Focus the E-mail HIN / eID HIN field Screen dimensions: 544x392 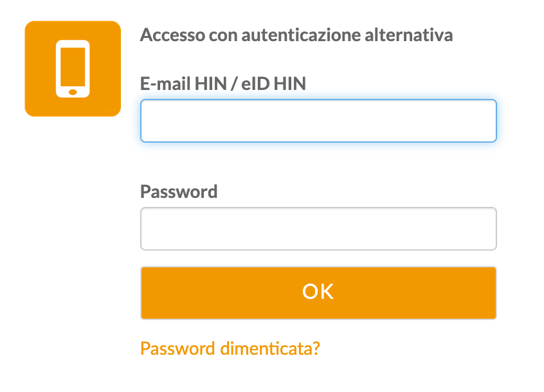click(x=318, y=121)
